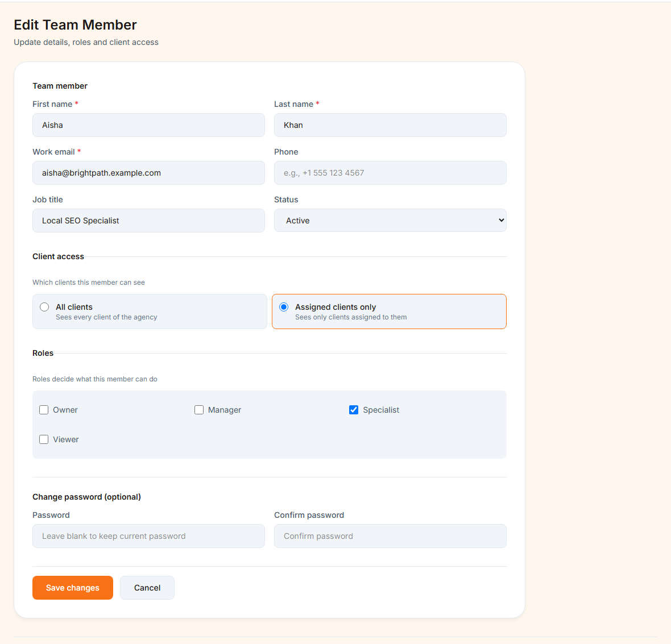Enable the Manager role checkbox
The image size is (671, 644).
pyautogui.click(x=199, y=410)
